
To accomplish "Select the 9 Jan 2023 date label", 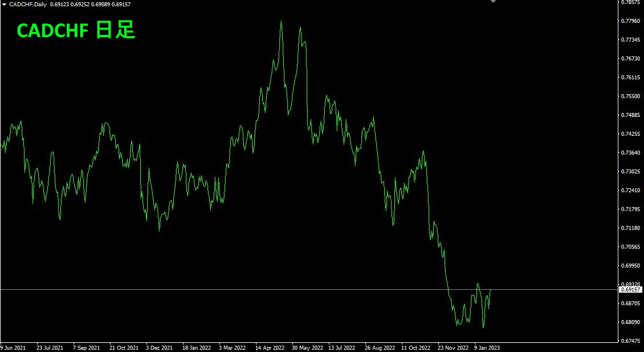I will point(487,348).
